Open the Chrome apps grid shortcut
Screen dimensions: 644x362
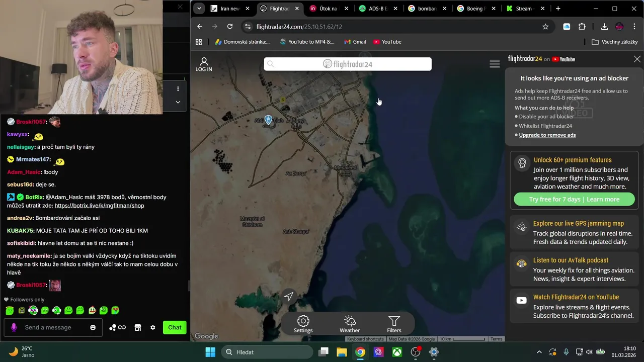click(199, 42)
